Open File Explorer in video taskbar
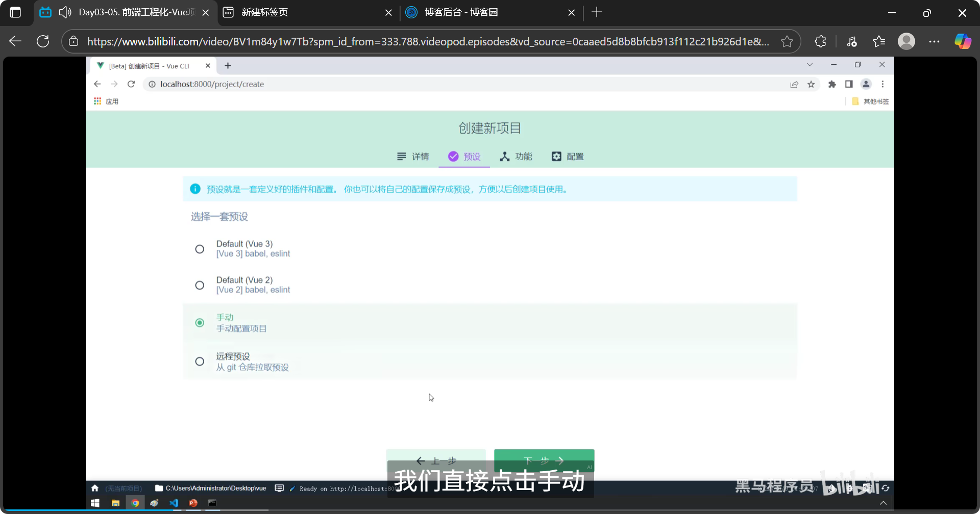This screenshot has width=980, height=514. click(x=115, y=503)
